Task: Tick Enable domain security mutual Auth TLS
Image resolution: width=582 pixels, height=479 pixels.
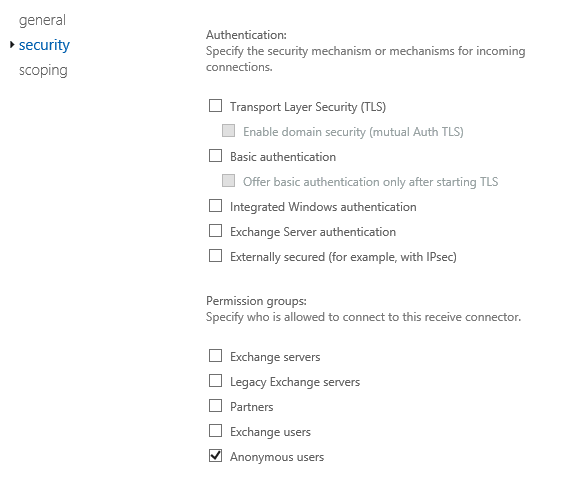Action: point(228,131)
